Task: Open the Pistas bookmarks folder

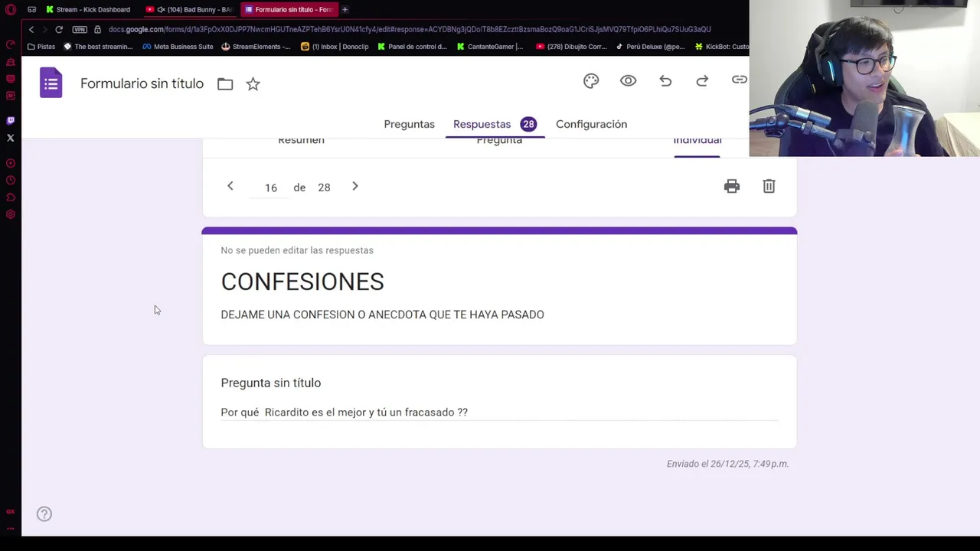Action: [41, 46]
